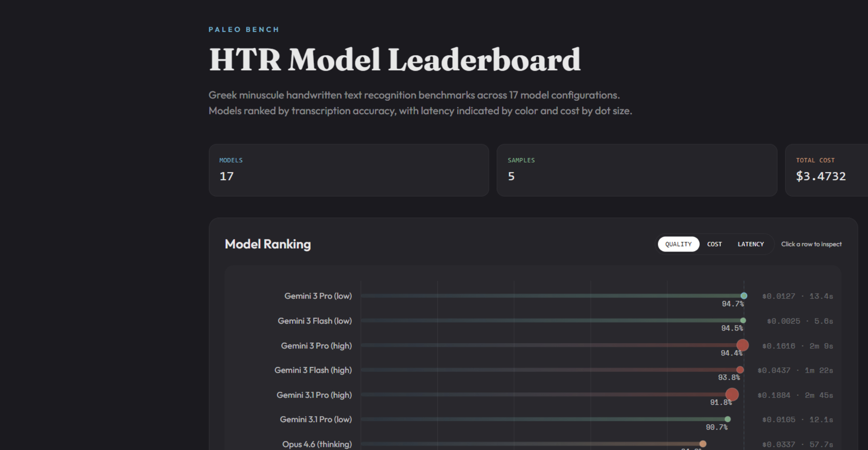Click the red dot at 93.8%

(740, 370)
